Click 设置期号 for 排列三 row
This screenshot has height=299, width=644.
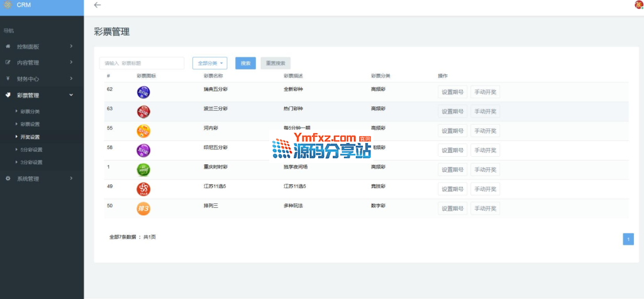click(x=452, y=209)
